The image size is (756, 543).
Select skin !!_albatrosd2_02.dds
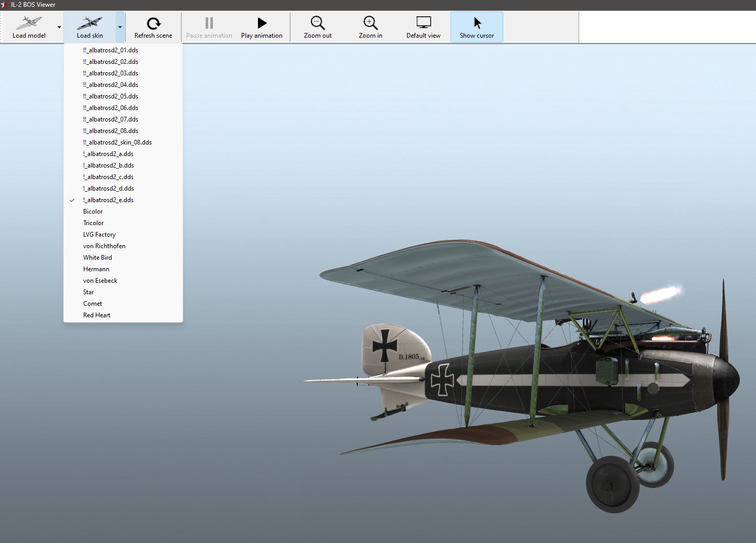click(x=123, y=62)
